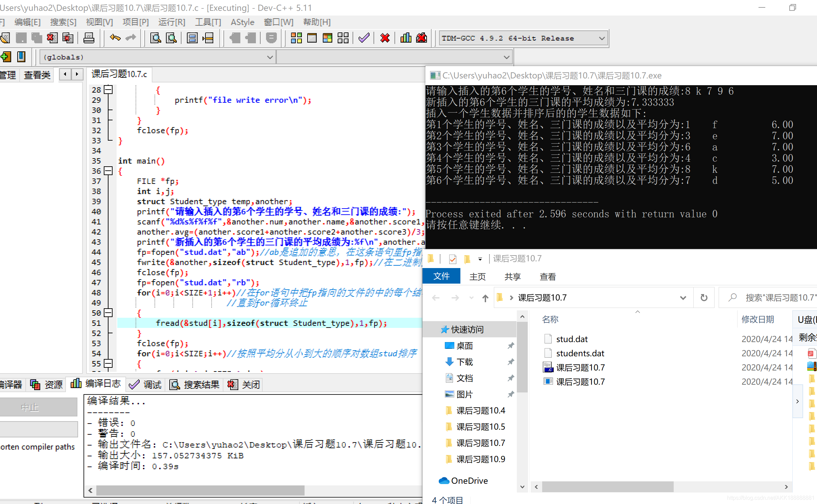
Task: Open the (globals) scope dropdown
Action: click(x=157, y=57)
